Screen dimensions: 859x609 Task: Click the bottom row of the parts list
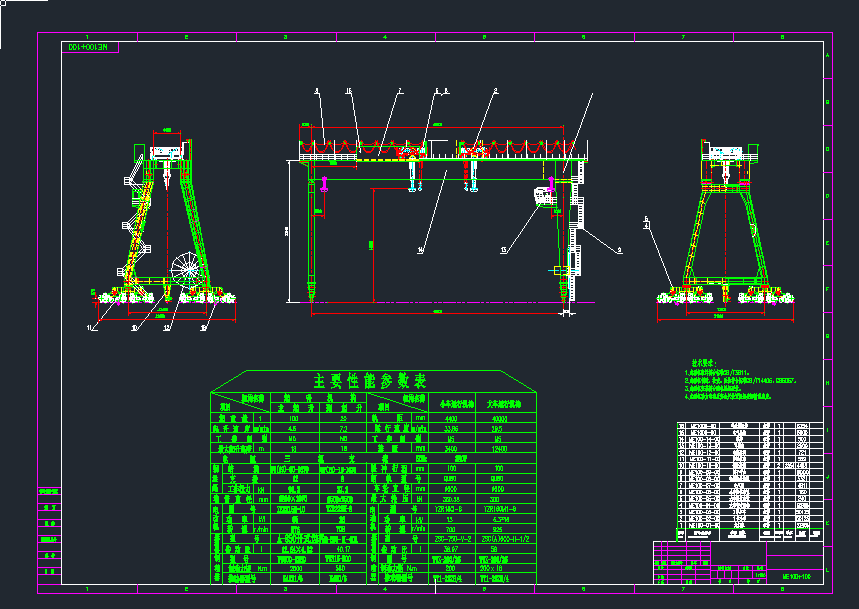click(751, 531)
